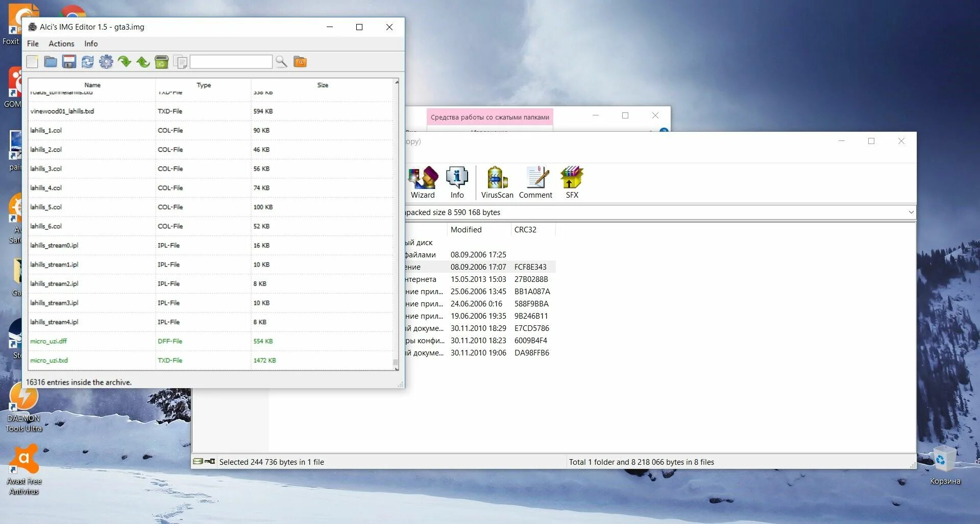Image resolution: width=980 pixels, height=524 pixels.
Task: Select the lahills_stream1.ipl entry
Action: coord(211,265)
